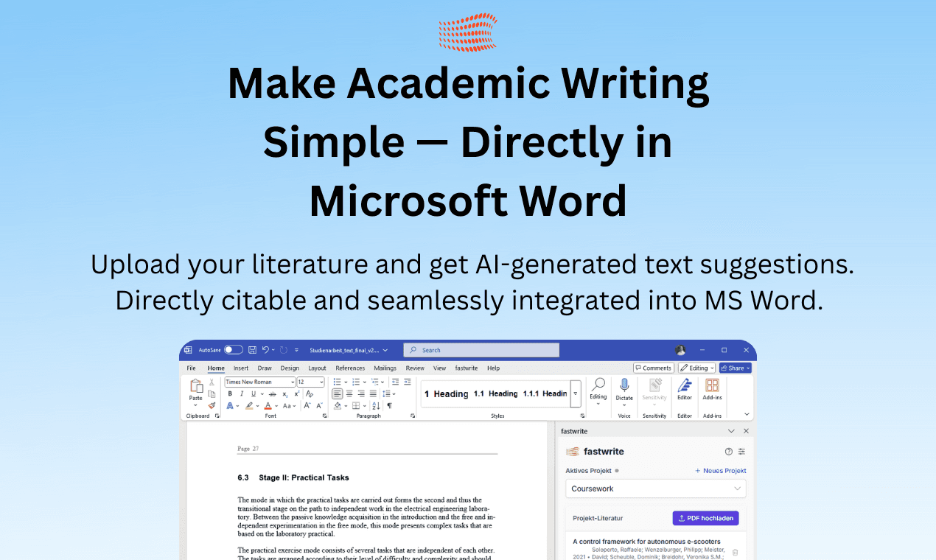The width and height of the screenshot is (936, 560).
Task: Open the Share button dropdown
Action: coord(736,368)
